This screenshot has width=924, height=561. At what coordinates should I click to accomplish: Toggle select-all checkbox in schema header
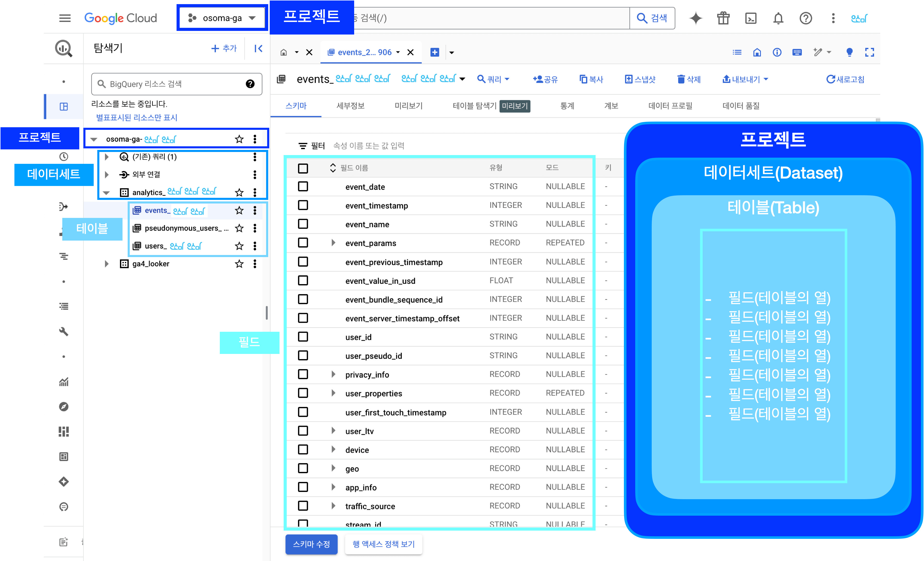(303, 168)
